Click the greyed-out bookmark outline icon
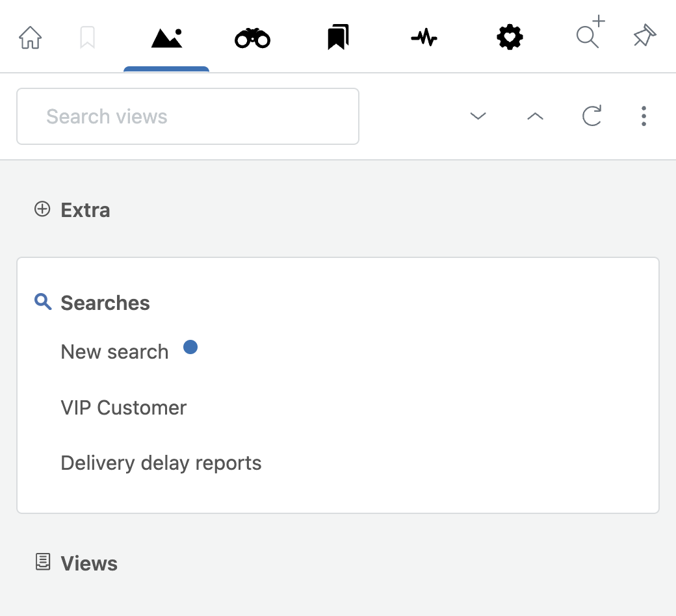Image resolution: width=676 pixels, height=616 pixels. pyautogui.click(x=87, y=38)
